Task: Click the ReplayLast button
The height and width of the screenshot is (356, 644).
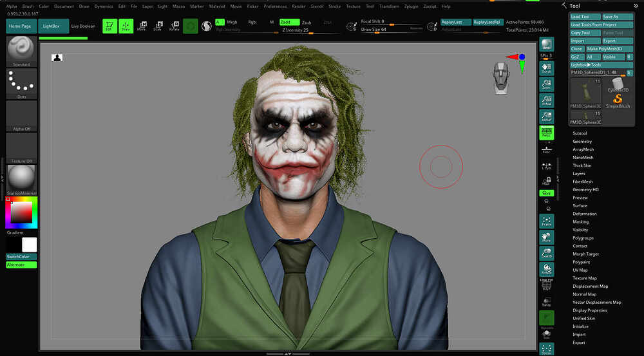Action: [x=456, y=22]
